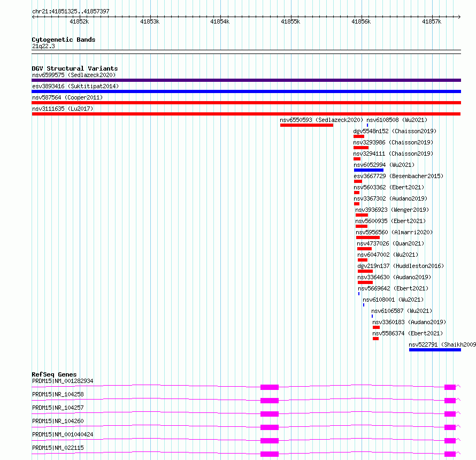Open nsv3360183 (Audano2019) label
476x460 pixels.
coord(409,322)
